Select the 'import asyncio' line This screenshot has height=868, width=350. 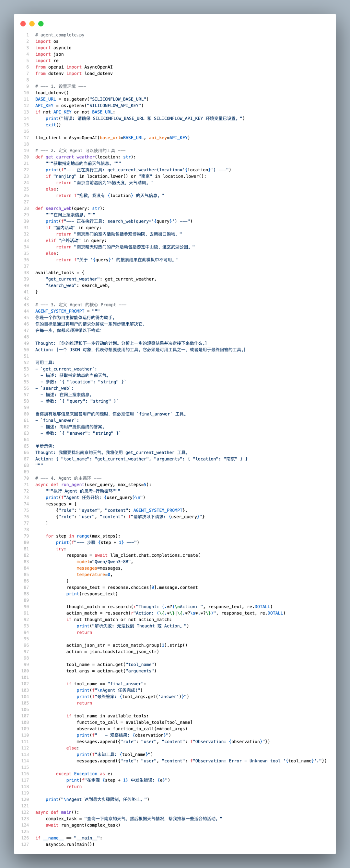(53, 48)
